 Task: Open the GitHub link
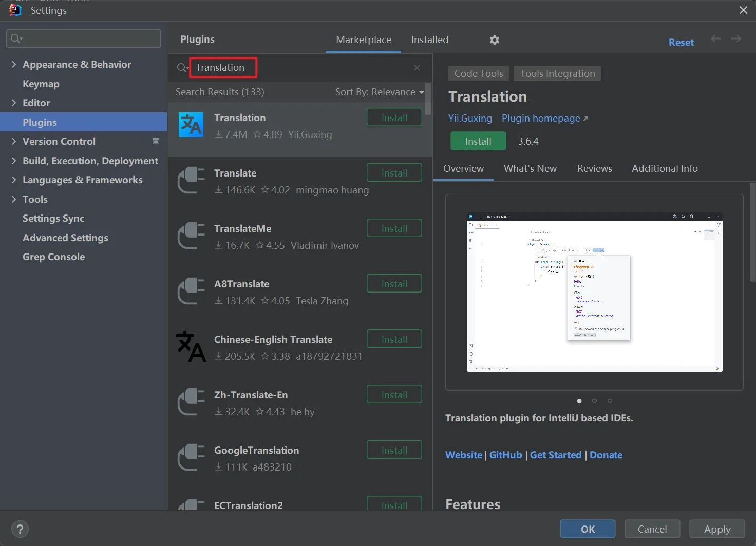[505, 455]
